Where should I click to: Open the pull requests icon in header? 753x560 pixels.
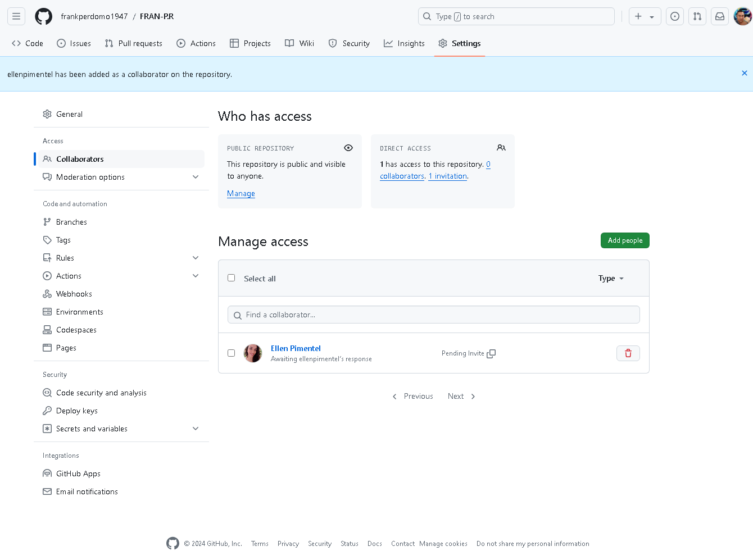click(x=697, y=16)
